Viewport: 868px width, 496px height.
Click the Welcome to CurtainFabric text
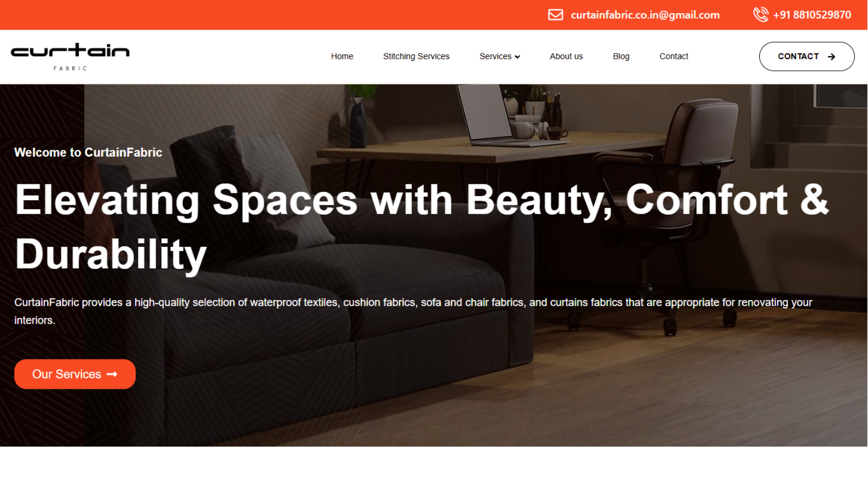(x=88, y=152)
